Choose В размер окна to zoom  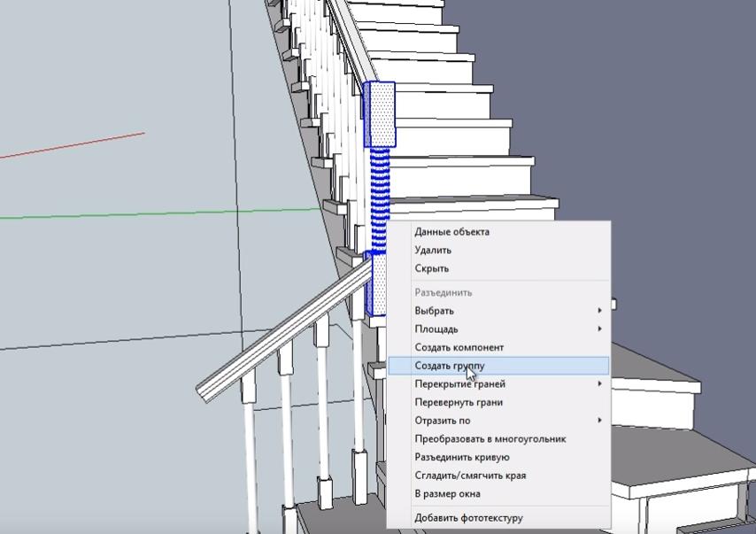(x=450, y=493)
